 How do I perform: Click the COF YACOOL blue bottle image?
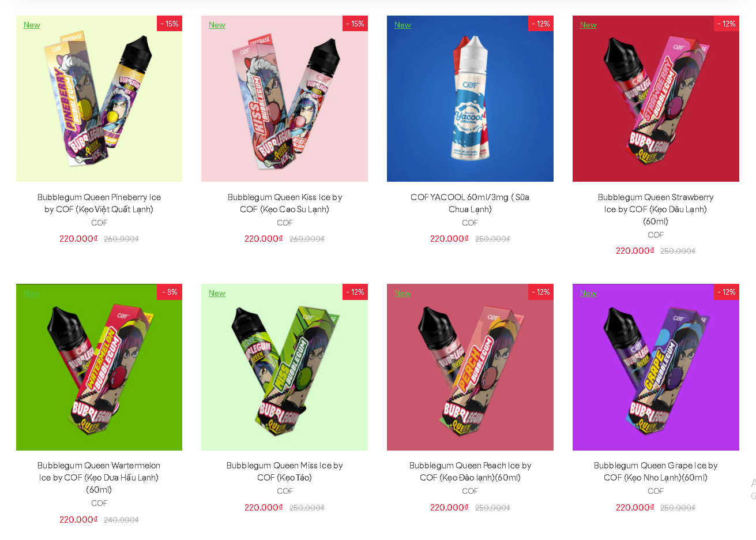click(x=470, y=99)
